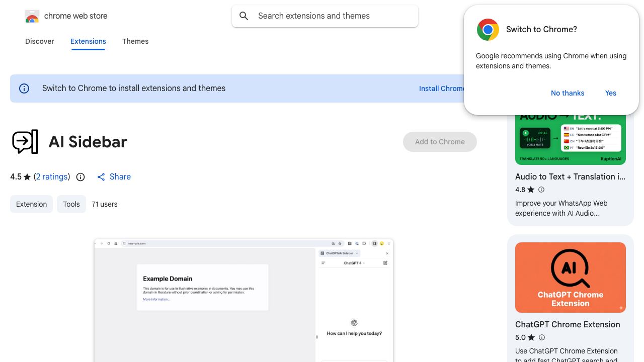
Task: Click the Share icon
Action: 101,177
